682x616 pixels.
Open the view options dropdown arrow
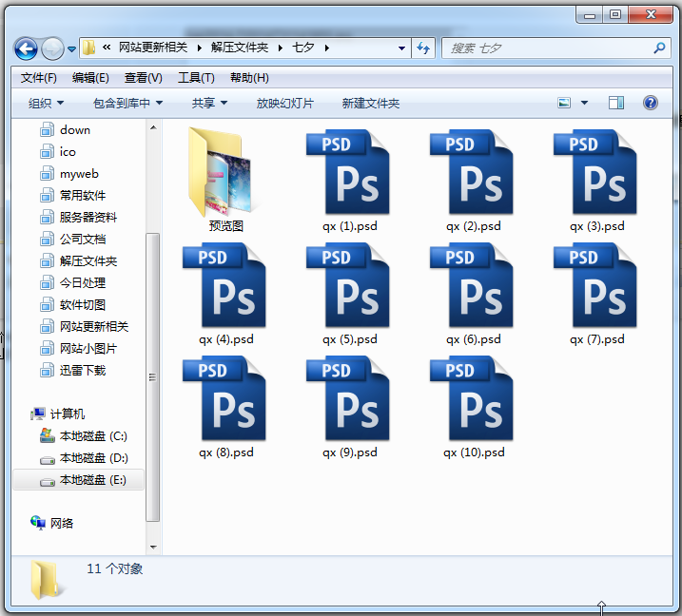(585, 103)
